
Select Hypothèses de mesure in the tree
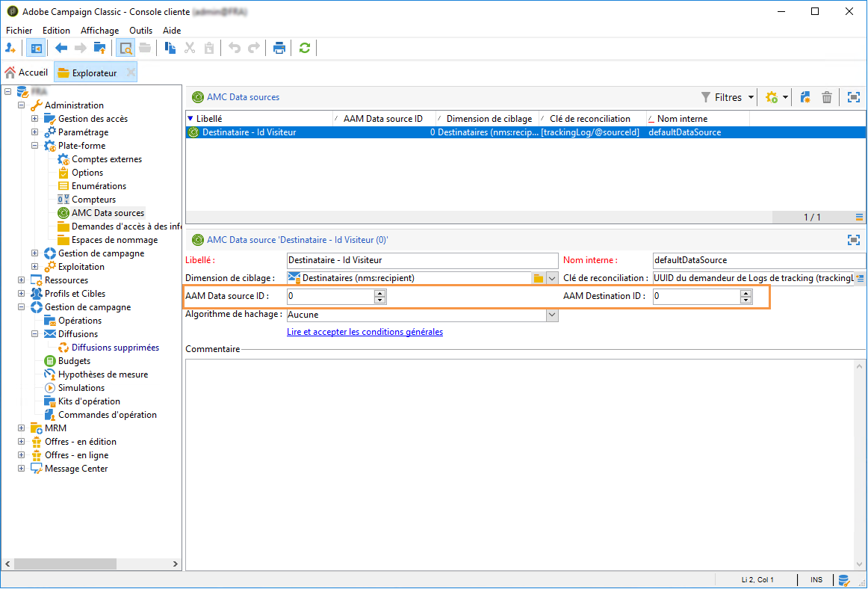point(103,374)
